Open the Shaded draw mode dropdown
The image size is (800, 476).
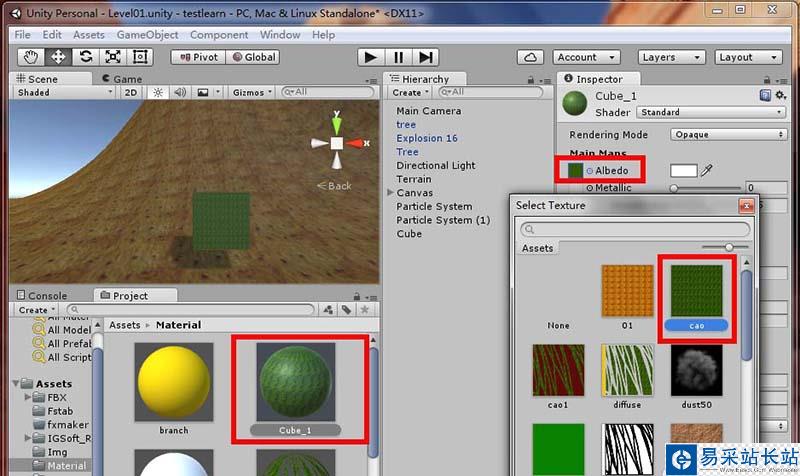point(65,92)
